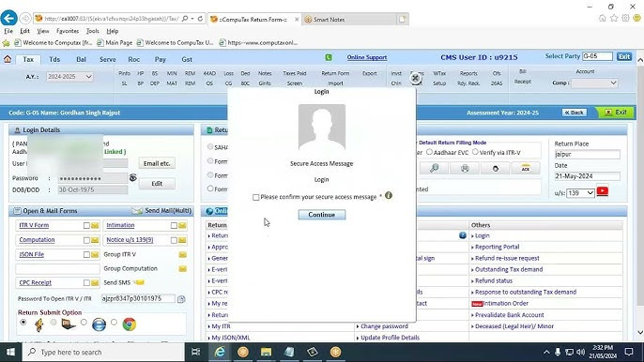Switch to the Gst tab
Image resolution: width=644 pixels, height=362 pixels.
187,59
